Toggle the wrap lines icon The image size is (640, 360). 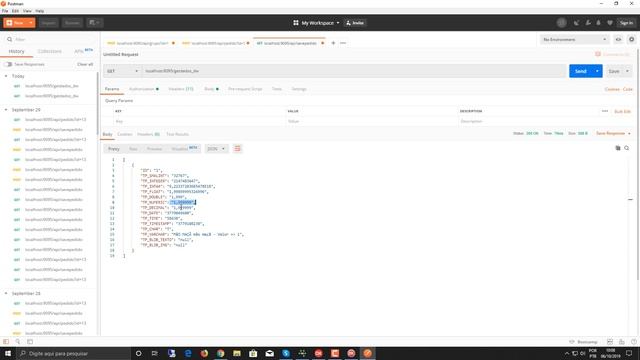click(x=237, y=149)
